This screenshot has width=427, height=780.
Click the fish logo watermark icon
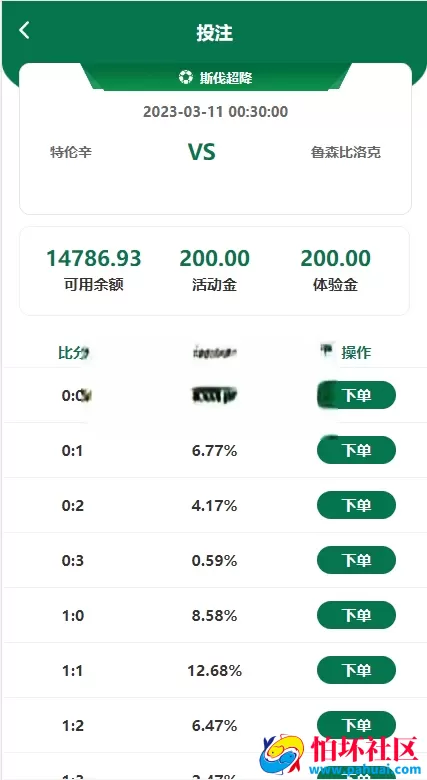281,753
